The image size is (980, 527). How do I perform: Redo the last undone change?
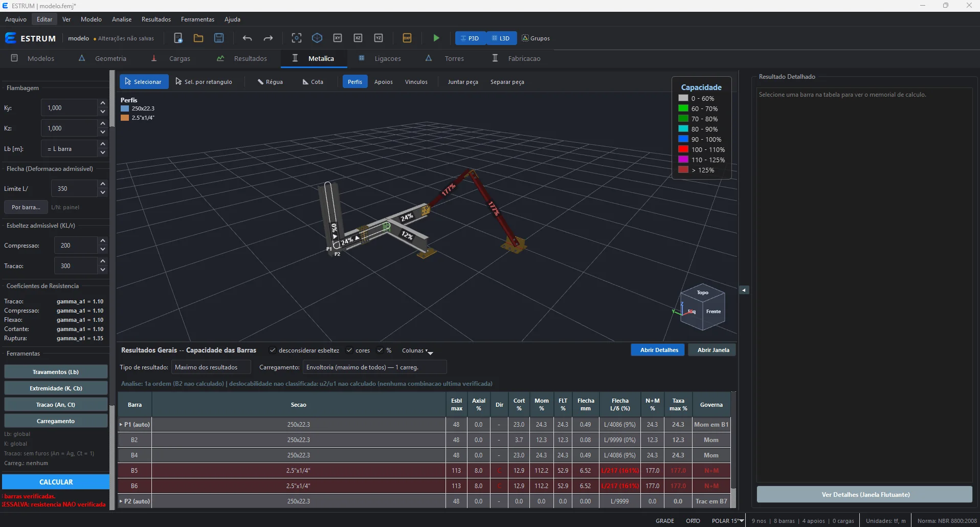tap(268, 38)
